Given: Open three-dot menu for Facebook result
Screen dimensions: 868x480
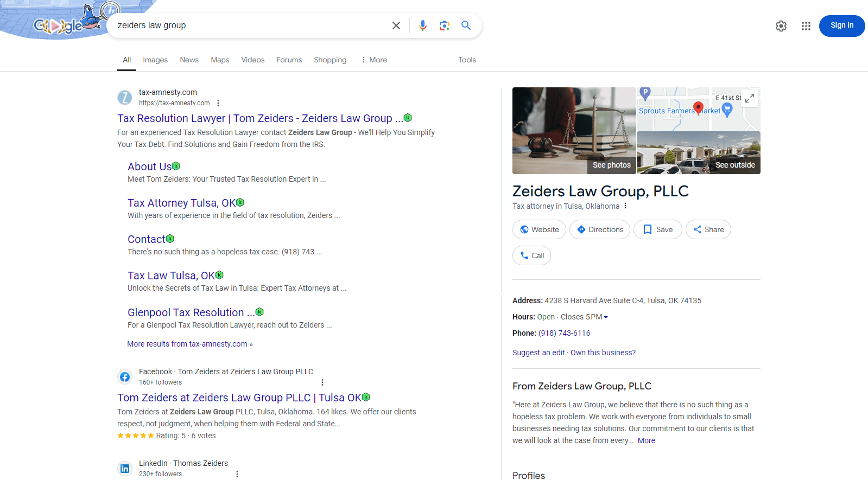Looking at the screenshot, I should tap(322, 382).
